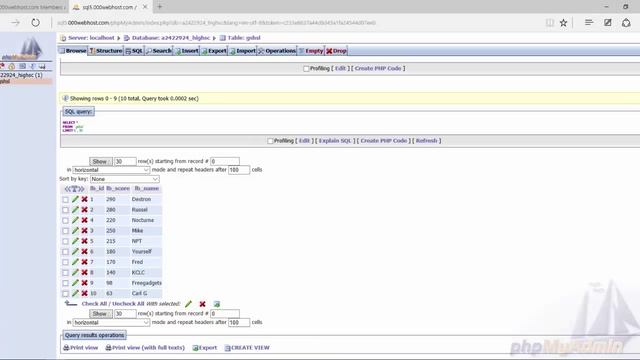Viewport: 640px width, 360px height.
Task: Click CREATE VIEW link
Action: [x=247, y=348]
